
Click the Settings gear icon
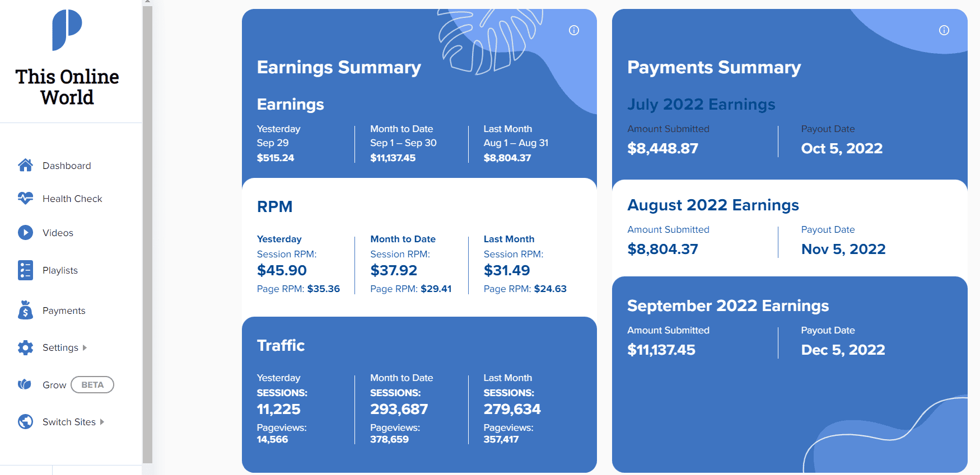25,347
